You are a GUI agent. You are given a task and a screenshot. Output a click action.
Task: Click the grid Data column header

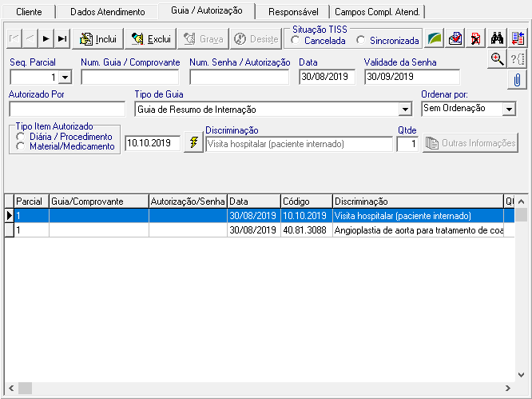254,201
